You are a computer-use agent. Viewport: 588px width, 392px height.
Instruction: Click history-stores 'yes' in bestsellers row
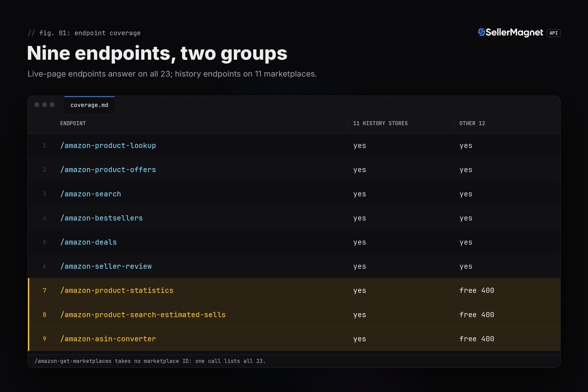pos(359,218)
